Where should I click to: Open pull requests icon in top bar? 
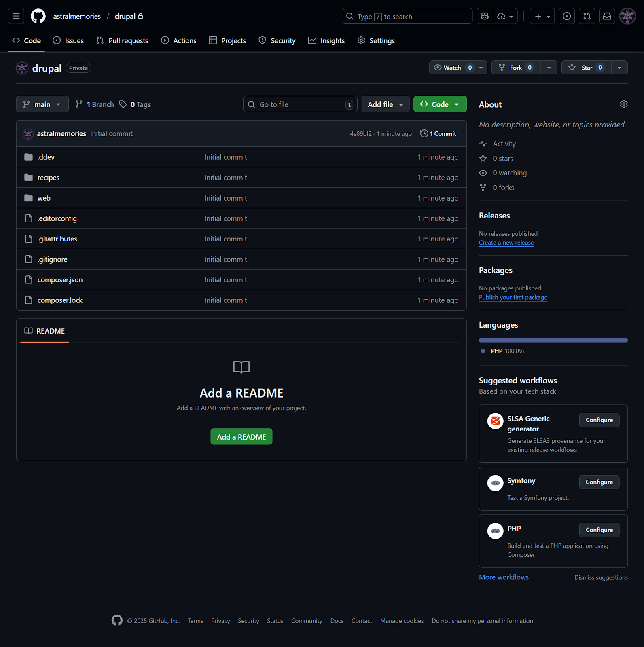[x=587, y=16]
